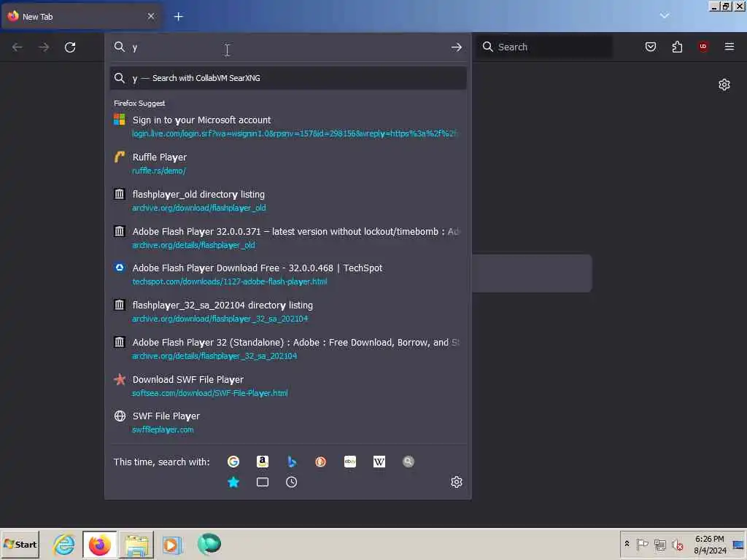Open Action Center flag icon
Screen dimensions: 747x560
click(642, 544)
